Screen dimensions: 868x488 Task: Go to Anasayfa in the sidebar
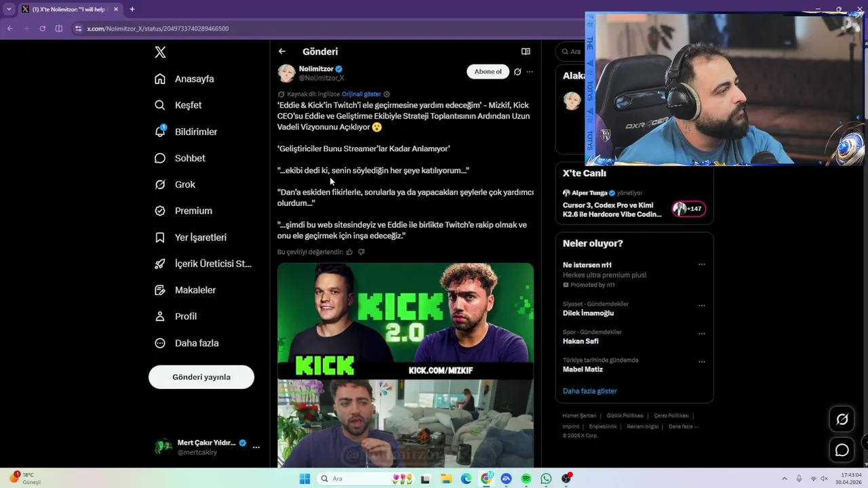(x=184, y=79)
